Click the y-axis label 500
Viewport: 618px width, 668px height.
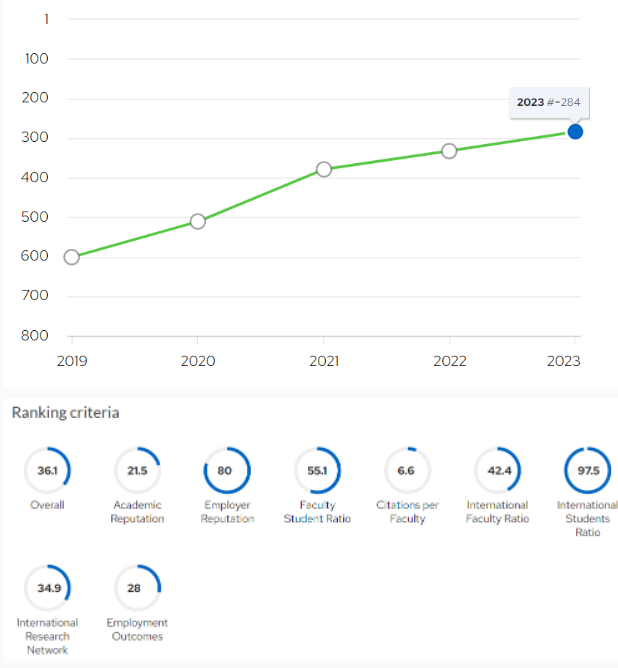[35, 217]
